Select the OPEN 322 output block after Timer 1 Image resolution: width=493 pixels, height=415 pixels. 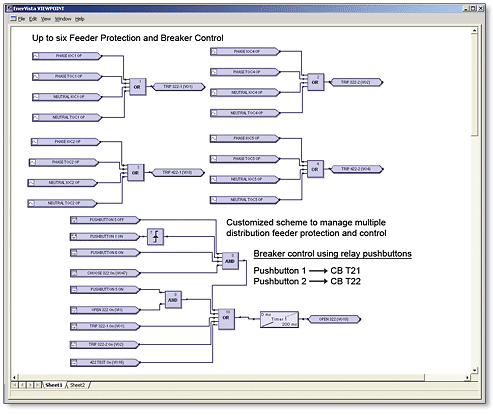point(334,319)
